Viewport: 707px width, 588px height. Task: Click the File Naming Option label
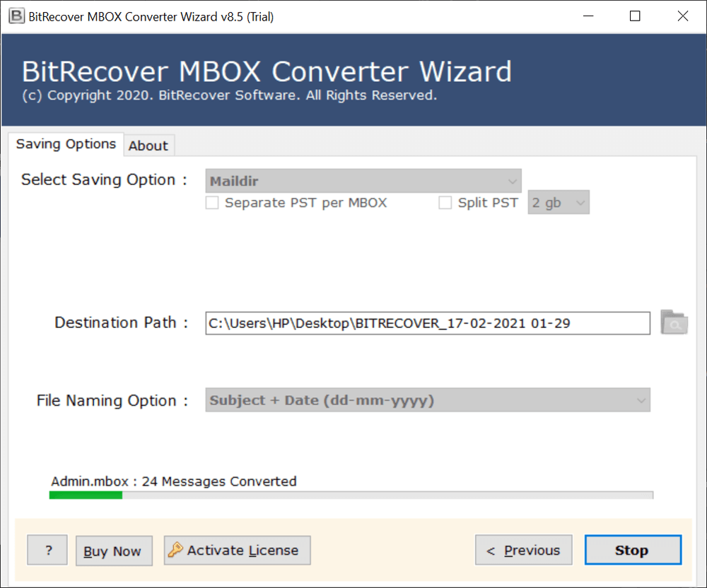coord(112,400)
